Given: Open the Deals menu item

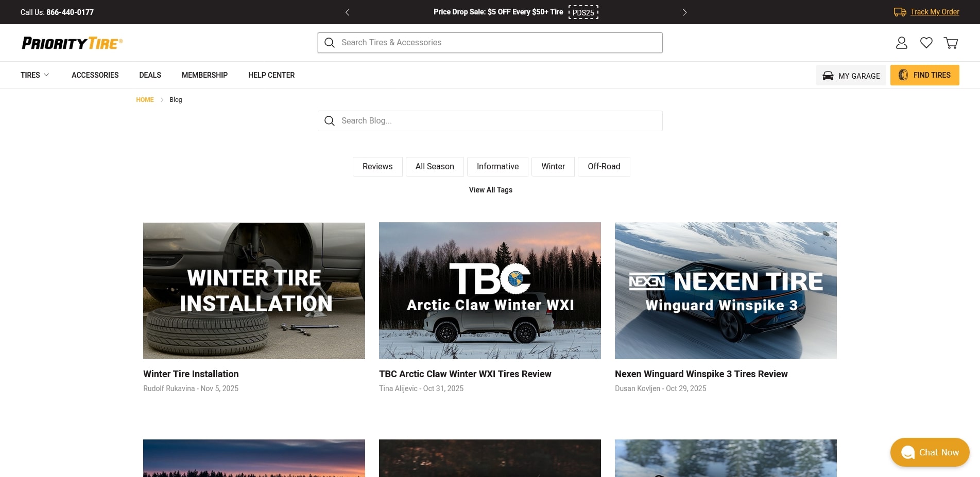Looking at the screenshot, I should coord(150,75).
